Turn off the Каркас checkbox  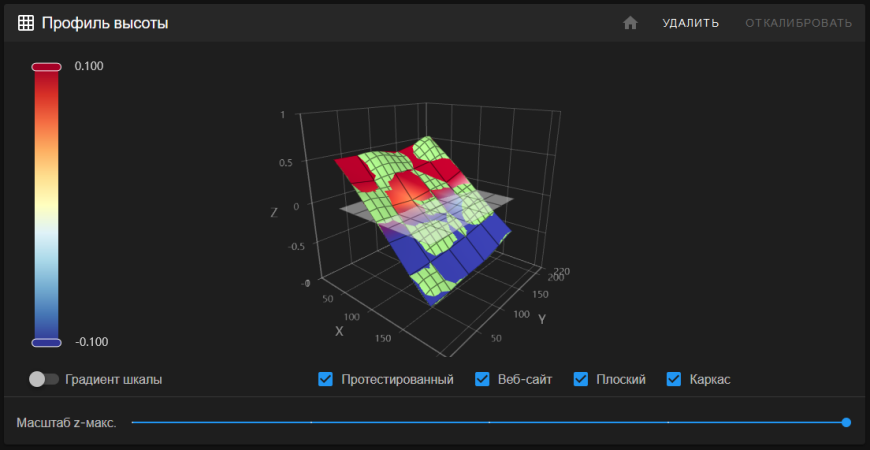[674, 379]
